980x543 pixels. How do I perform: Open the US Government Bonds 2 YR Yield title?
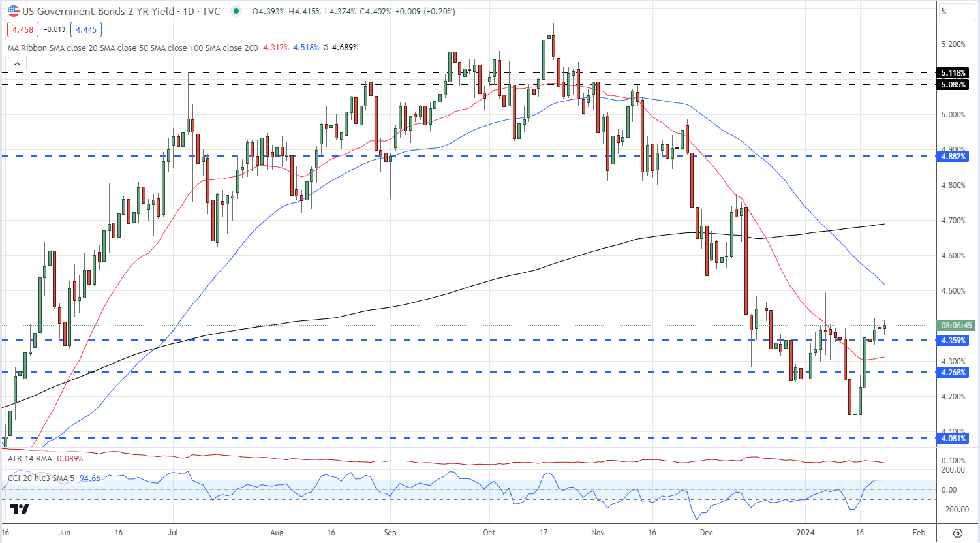click(121, 11)
